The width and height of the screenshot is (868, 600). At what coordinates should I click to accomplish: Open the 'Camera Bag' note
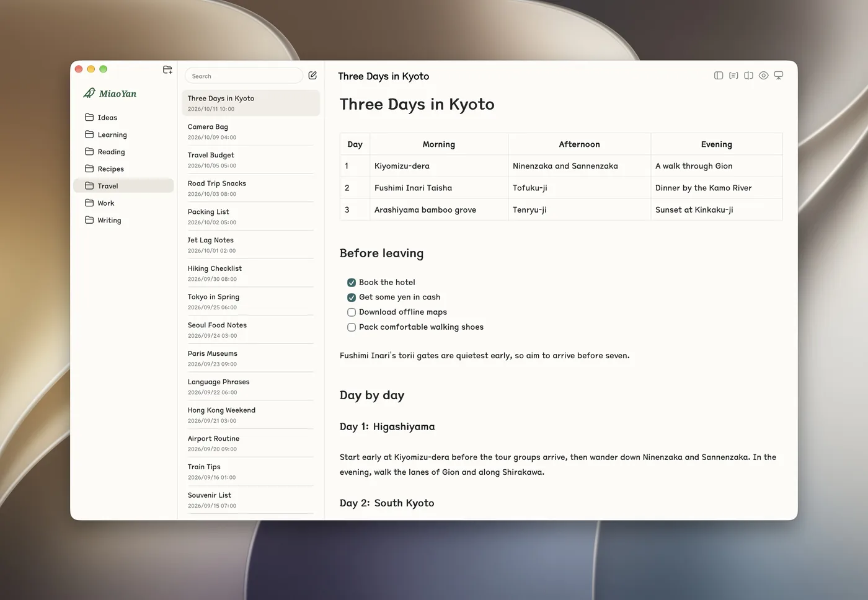pos(250,131)
